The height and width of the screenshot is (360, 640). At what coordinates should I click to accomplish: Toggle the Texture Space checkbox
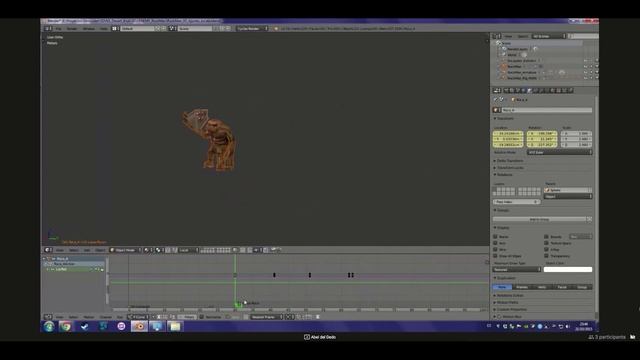click(546, 243)
